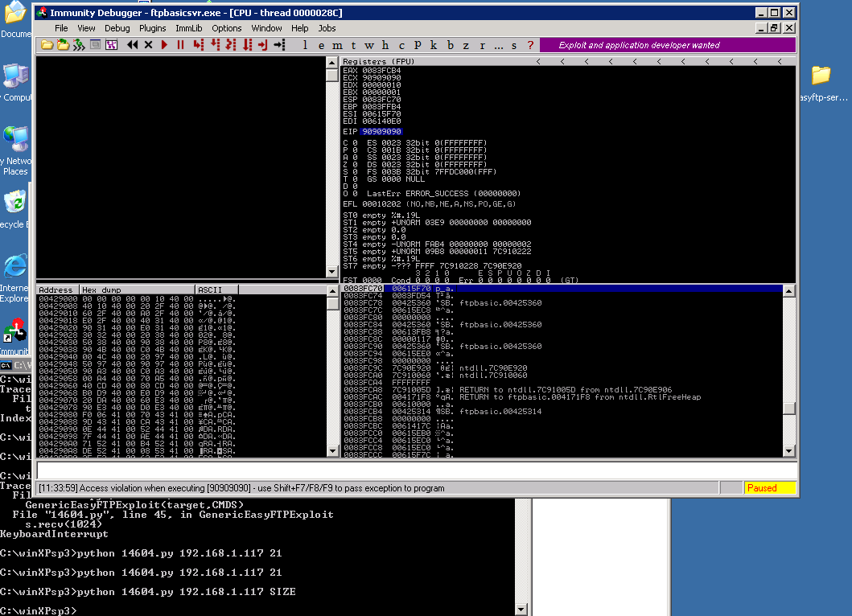The image size is (852, 616).
Task: Click 'Exploit and application developer wanted' banner
Action: tap(667, 45)
